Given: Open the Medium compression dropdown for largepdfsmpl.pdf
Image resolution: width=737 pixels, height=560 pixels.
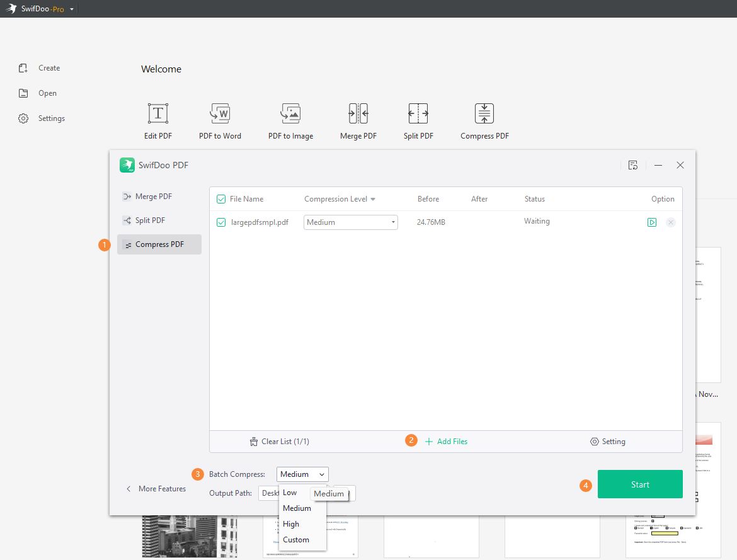Looking at the screenshot, I should coord(351,222).
